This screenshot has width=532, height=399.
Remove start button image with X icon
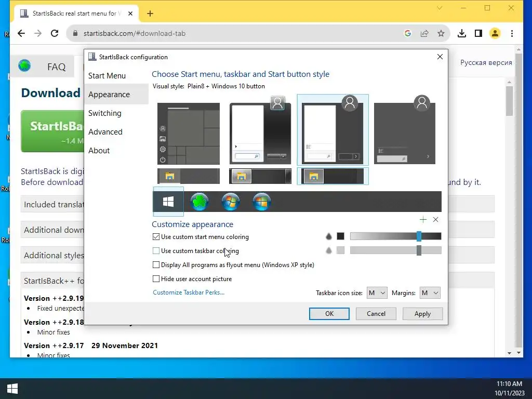(x=436, y=220)
